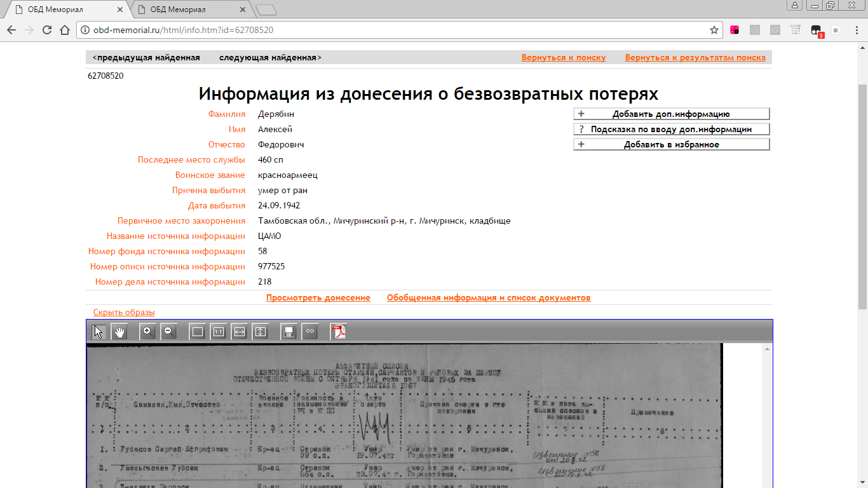This screenshot has height=488, width=868.
Task: Open Вернуться к результатам поиска link
Action: (695, 58)
